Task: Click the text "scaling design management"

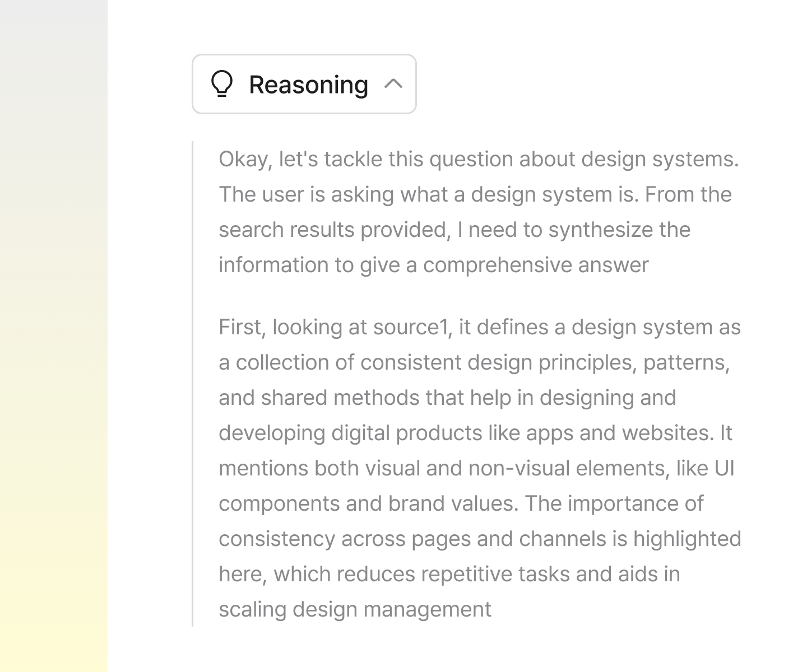Action: pos(355,609)
